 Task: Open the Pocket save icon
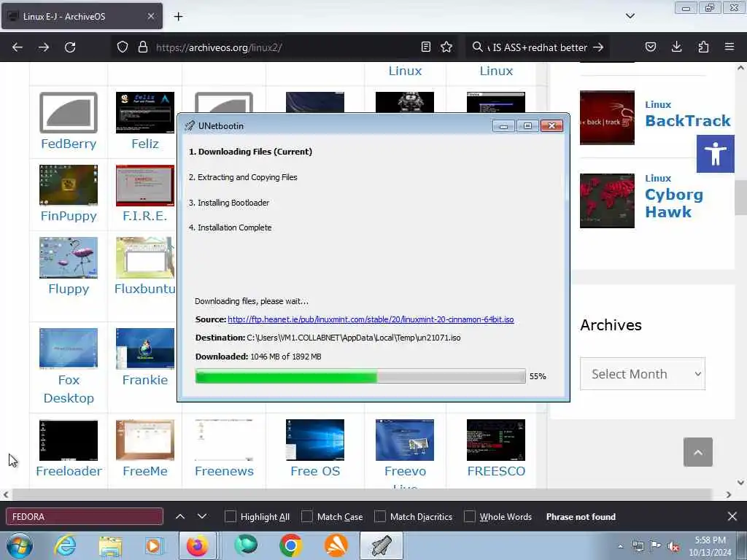(650, 47)
